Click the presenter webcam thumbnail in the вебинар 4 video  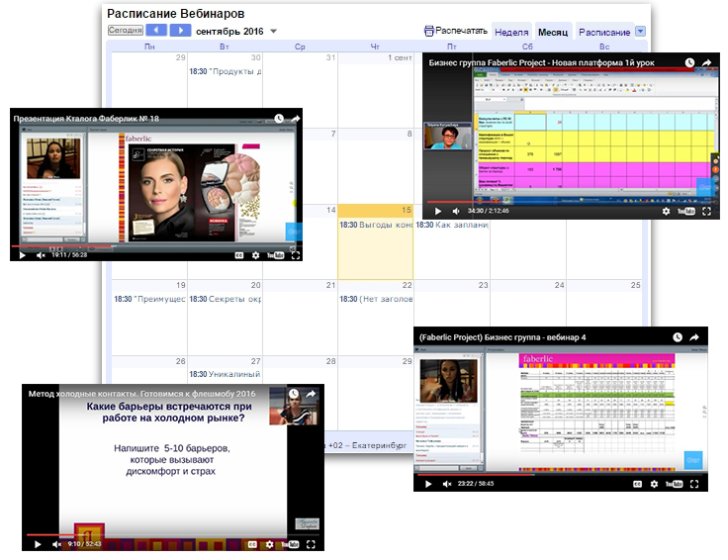448,380
